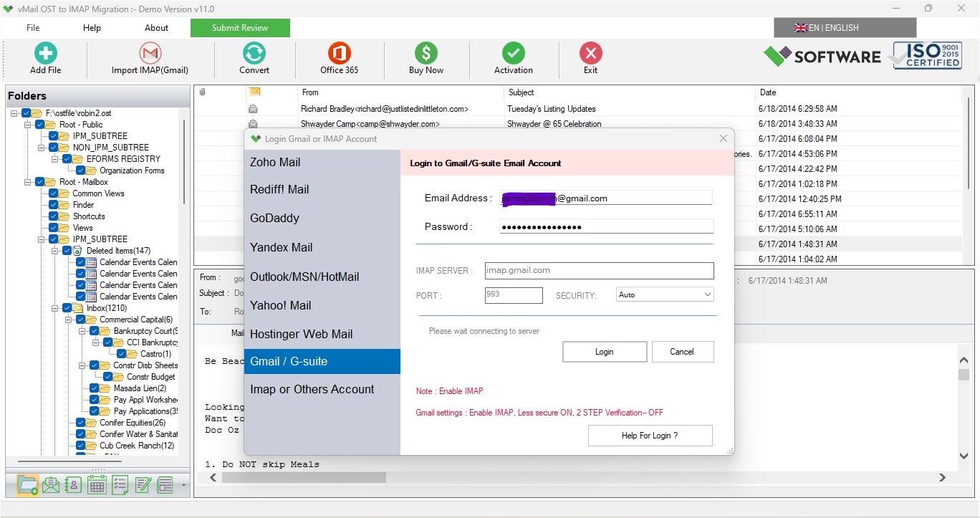Image resolution: width=980 pixels, height=518 pixels.
Task: Open the File menu
Action: point(33,28)
